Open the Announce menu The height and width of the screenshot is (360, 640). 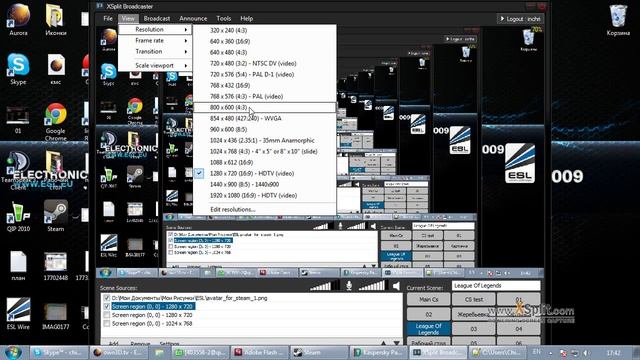[x=193, y=18]
